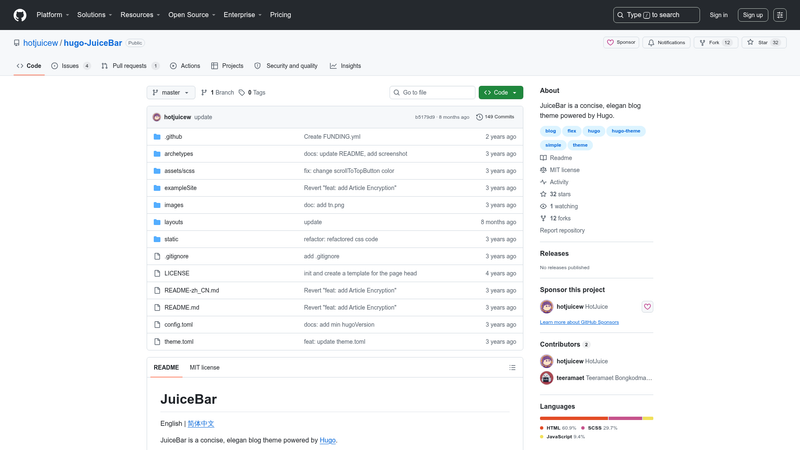Viewport: 800px width, 450px height.
Task: Click the JavaScript yellow language bar segment
Action: pyautogui.click(x=648, y=418)
